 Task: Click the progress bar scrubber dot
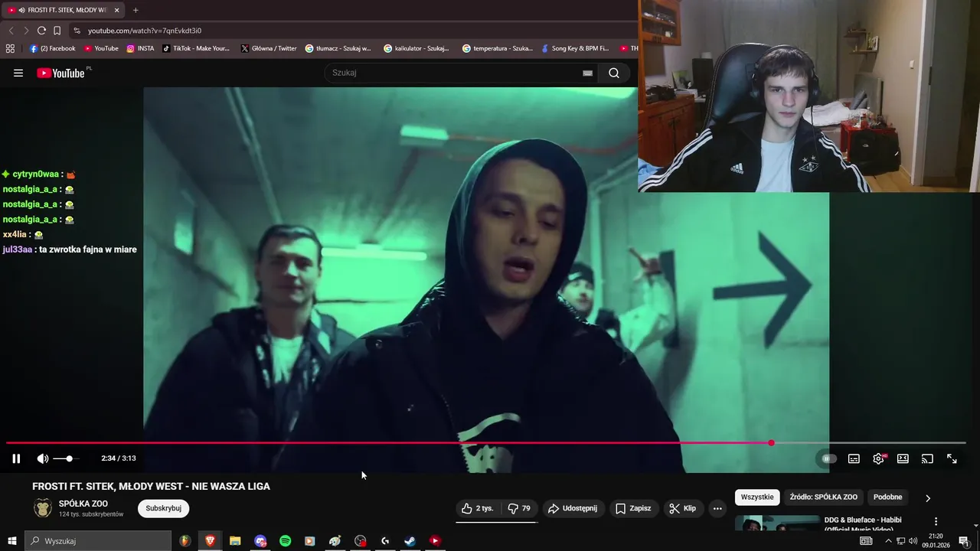tap(771, 443)
